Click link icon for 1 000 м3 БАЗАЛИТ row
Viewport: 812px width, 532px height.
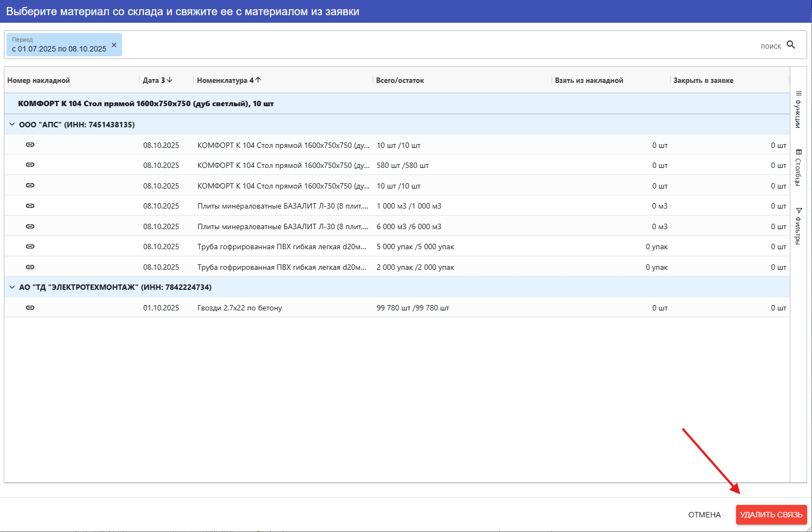(x=30, y=206)
